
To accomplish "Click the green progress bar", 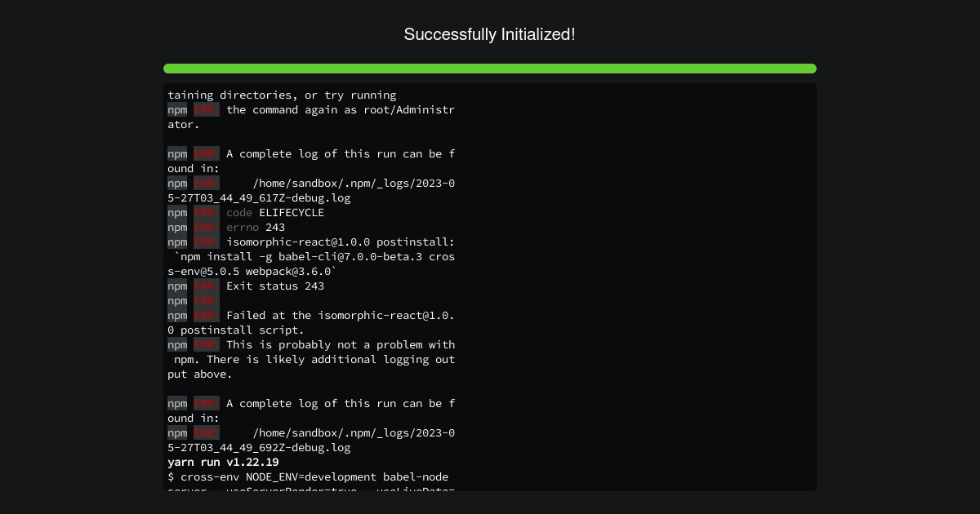I will 490,69.
